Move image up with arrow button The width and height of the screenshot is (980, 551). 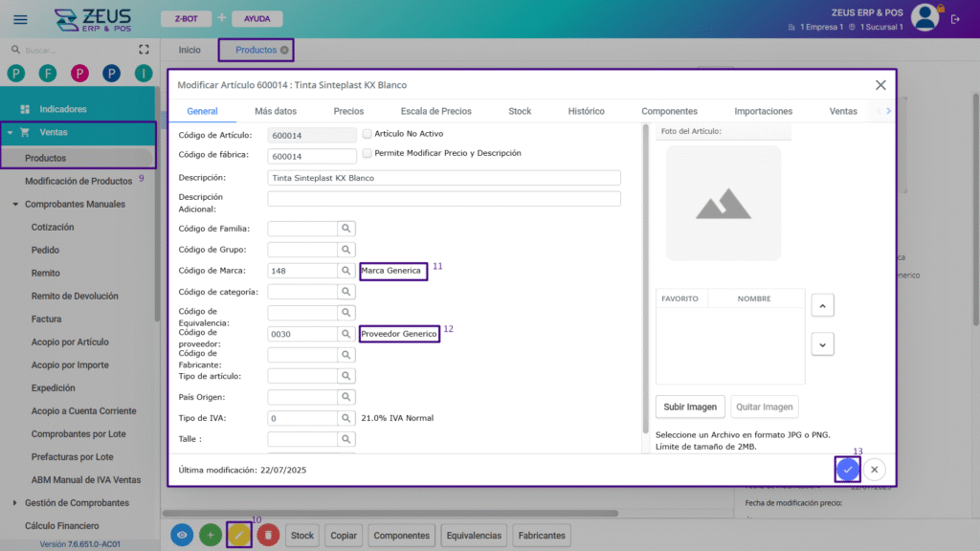(x=822, y=305)
